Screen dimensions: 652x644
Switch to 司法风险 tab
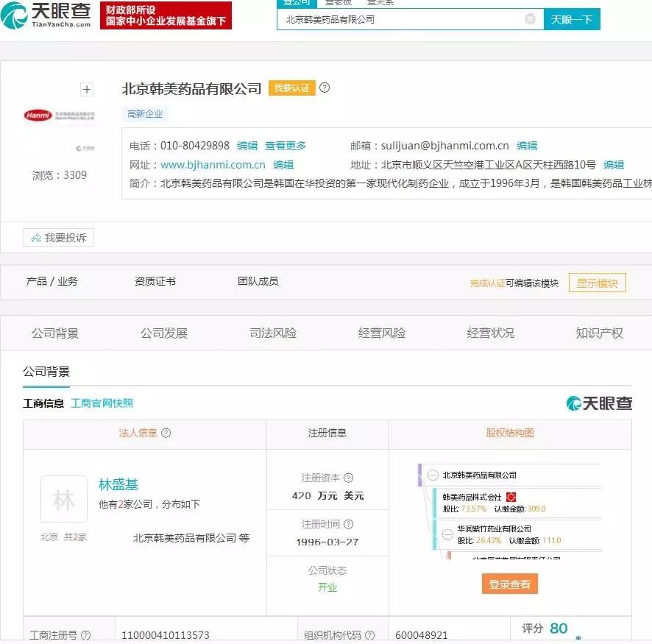[273, 333]
